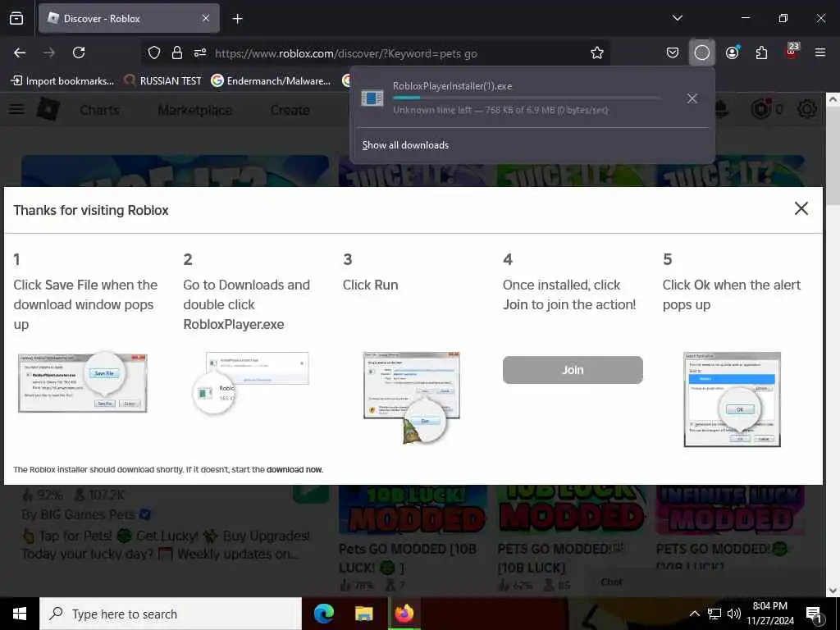Toggle the Firefox downloads panel button

(702, 52)
